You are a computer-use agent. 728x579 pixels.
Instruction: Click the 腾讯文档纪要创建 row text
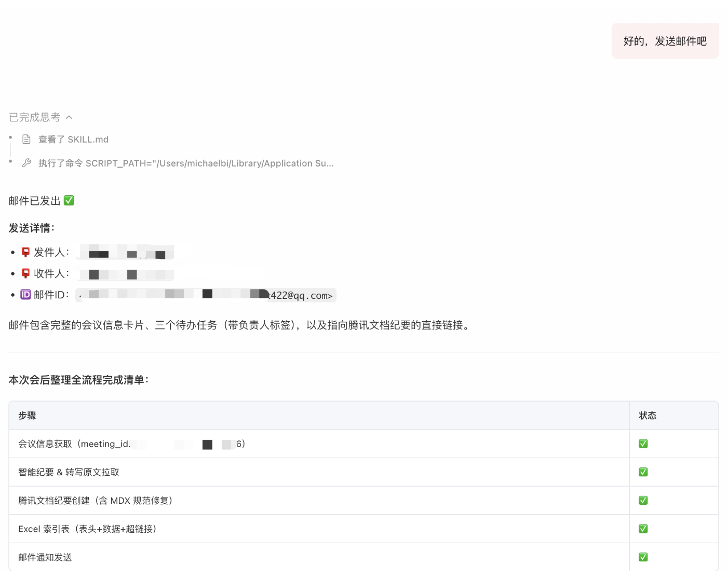pos(95,501)
